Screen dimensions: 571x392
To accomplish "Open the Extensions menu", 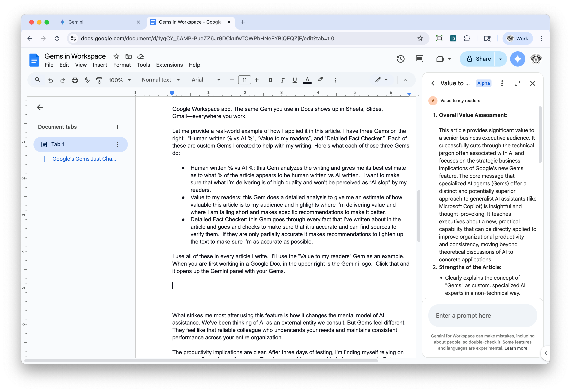I will click(169, 65).
